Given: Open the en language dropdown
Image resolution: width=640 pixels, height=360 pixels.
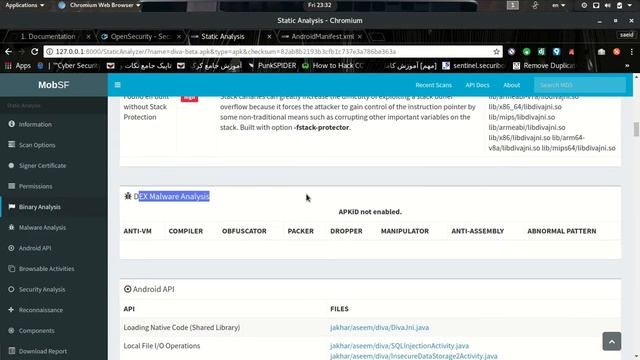Looking at the screenshot, I should (x=558, y=5).
